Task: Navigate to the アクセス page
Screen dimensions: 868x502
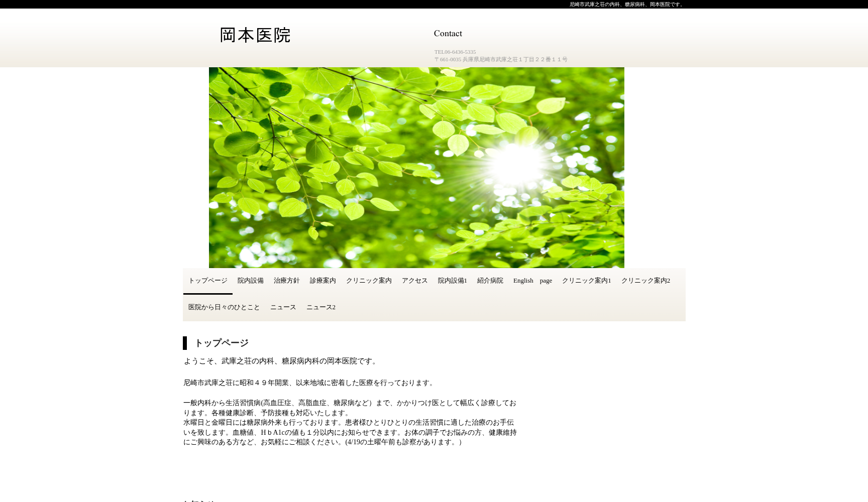Action: (414, 281)
